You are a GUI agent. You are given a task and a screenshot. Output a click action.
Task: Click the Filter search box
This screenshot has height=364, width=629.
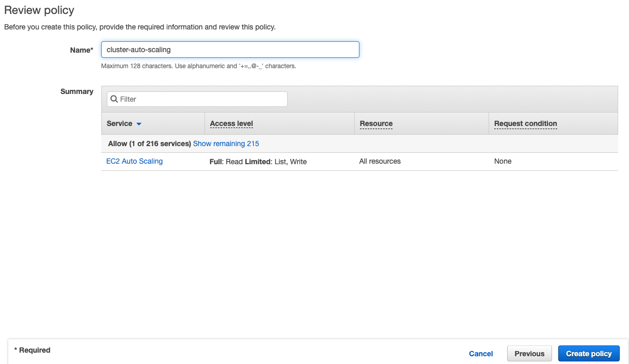[x=197, y=99]
